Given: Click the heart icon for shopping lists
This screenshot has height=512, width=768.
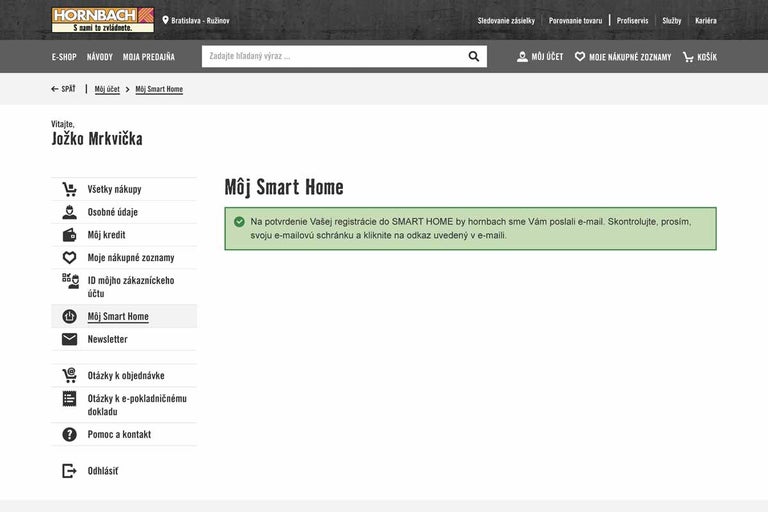Looking at the screenshot, I should (x=580, y=57).
